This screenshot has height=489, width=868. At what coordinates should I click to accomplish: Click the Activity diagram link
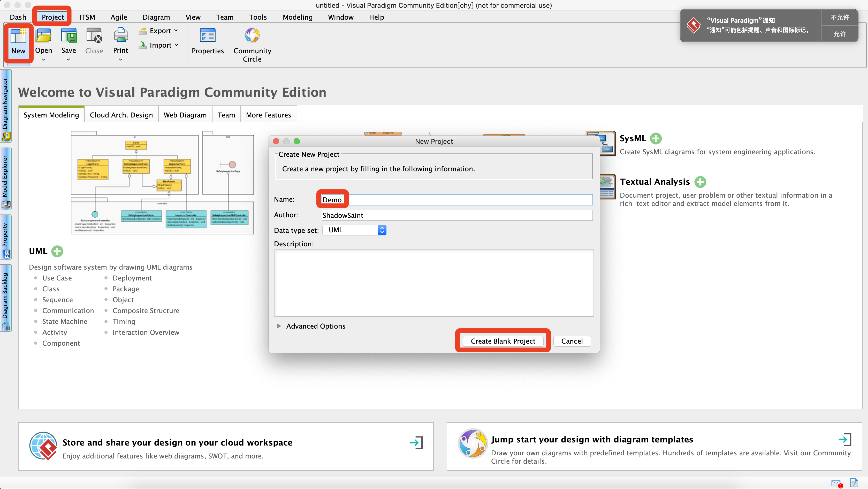(x=55, y=332)
